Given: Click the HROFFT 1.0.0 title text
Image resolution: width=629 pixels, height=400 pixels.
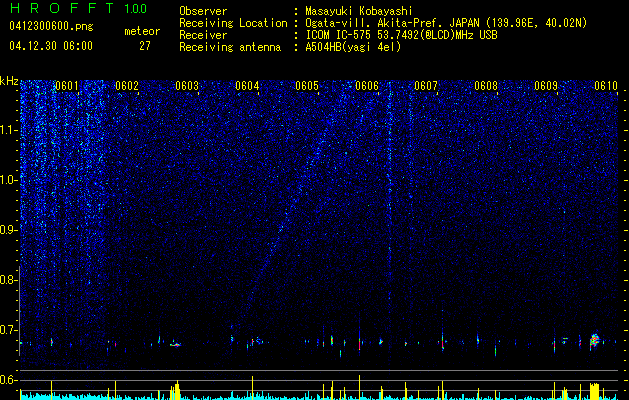Looking at the screenshot, I should point(78,8).
